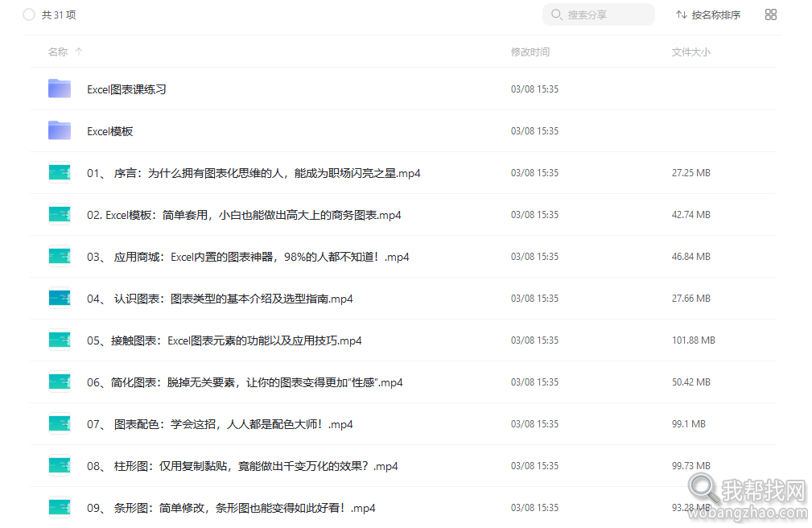Click size value 27.25 MB
The width and height of the screenshot is (812, 528).
click(x=690, y=172)
